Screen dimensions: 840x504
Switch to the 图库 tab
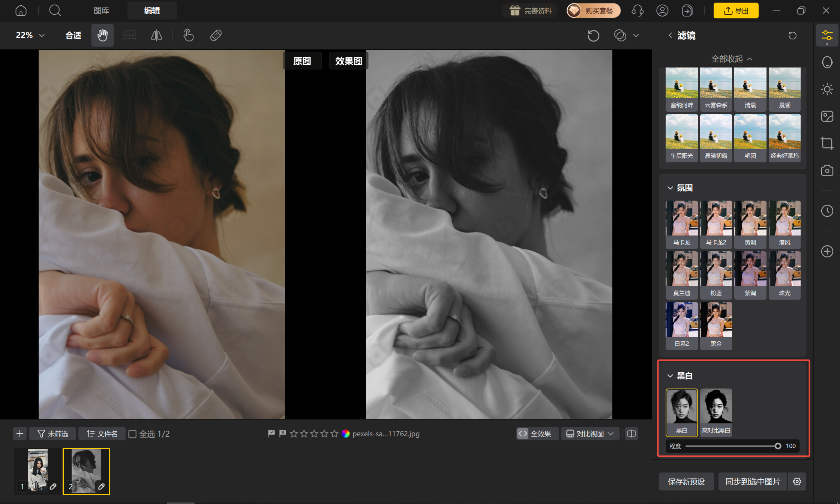[x=101, y=10]
